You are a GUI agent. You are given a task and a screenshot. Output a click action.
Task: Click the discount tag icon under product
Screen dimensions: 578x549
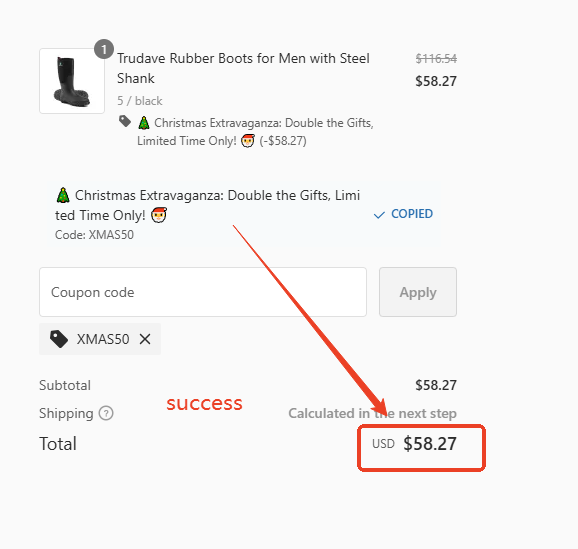click(125, 121)
